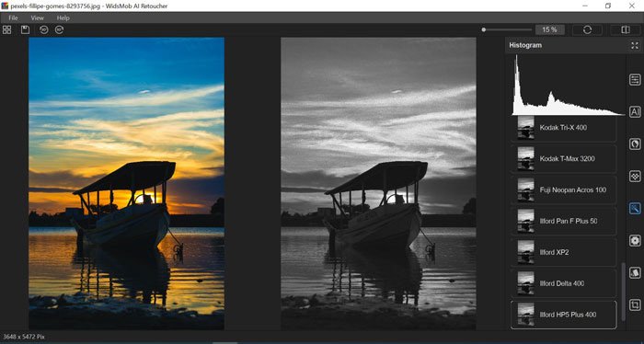Open the AI enhancement panel icon

pos(635,111)
